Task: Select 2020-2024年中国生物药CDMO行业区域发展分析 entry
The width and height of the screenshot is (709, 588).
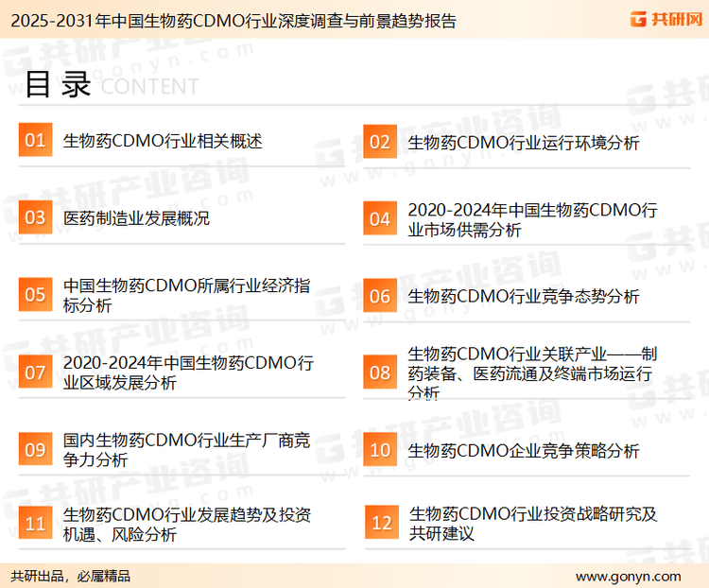Action: point(188,372)
